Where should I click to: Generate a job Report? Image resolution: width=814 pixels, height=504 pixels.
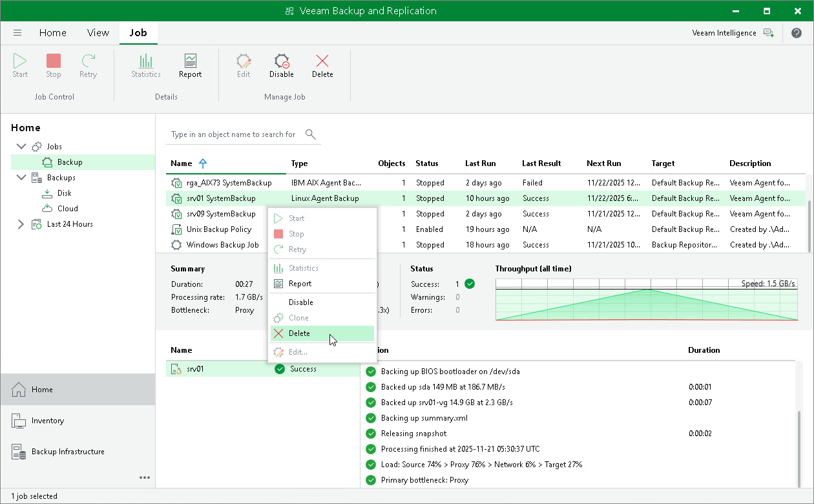tap(190, 65)
